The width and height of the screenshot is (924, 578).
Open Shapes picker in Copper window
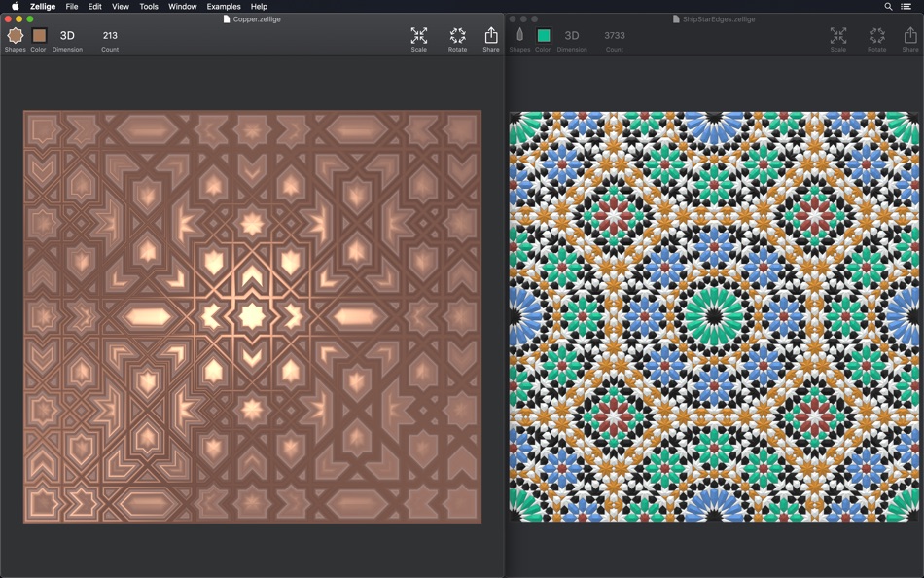tap(15, 36)
